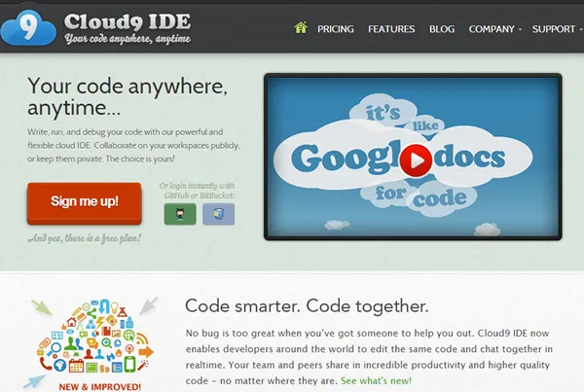Click the 'Code smarter. Code together.' heading
This screenshot has height=392, width=584.
point(307,306)
